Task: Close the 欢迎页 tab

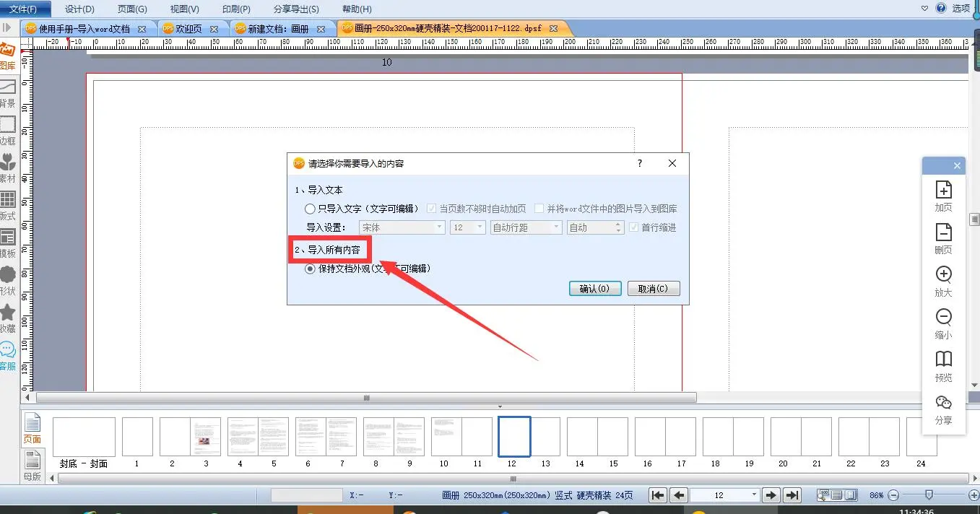Action: tap(214, 29)
